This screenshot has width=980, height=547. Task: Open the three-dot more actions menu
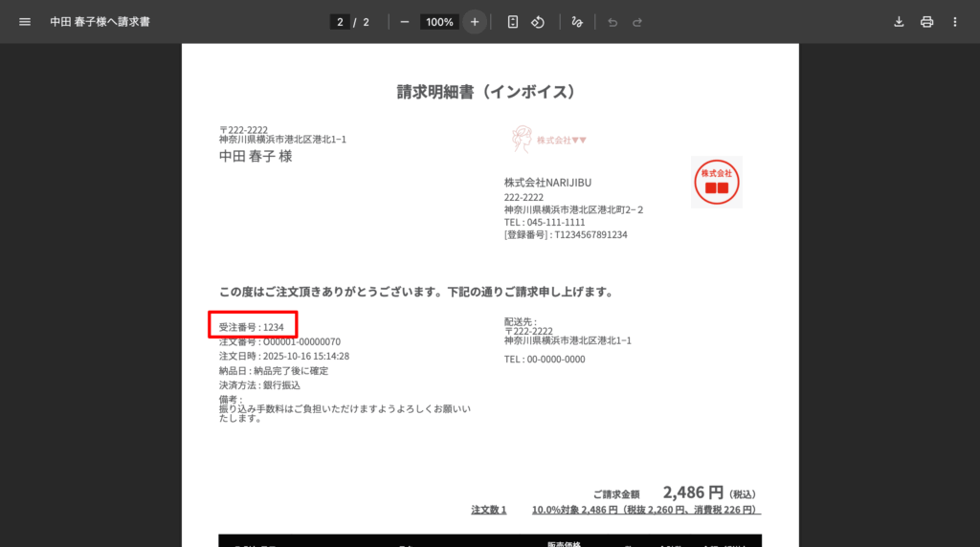pos(954,22)
